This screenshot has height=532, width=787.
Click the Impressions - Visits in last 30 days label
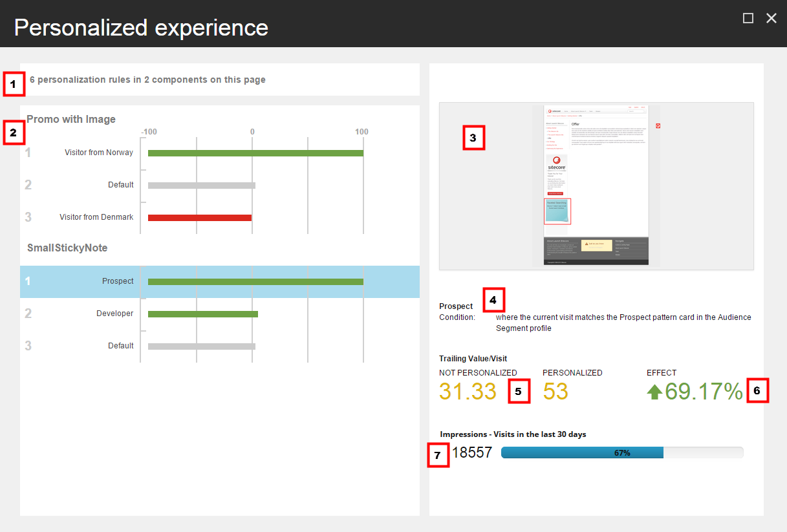tap(513, 434)
